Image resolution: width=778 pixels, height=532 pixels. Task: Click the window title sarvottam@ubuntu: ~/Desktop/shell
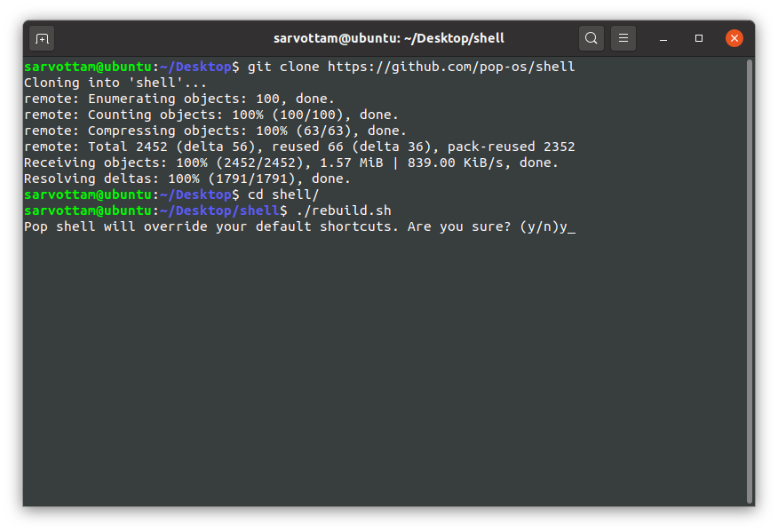click(x=388, y=38)
